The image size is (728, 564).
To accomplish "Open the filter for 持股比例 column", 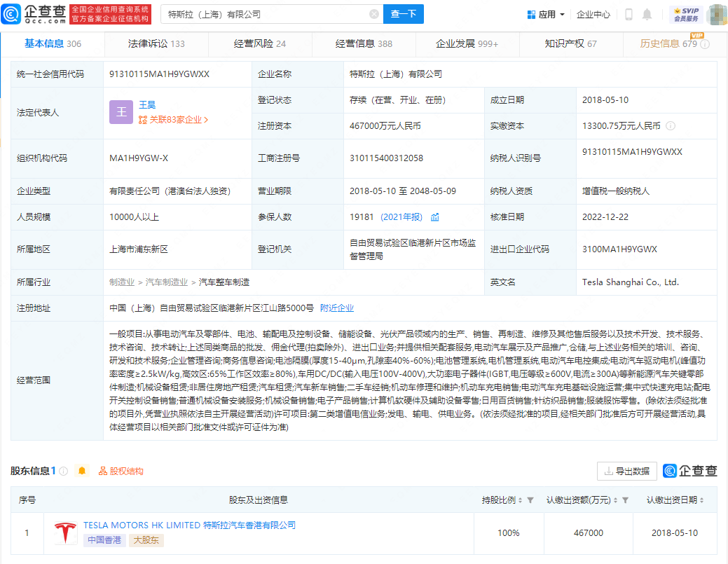I will [x=530, y=500].
